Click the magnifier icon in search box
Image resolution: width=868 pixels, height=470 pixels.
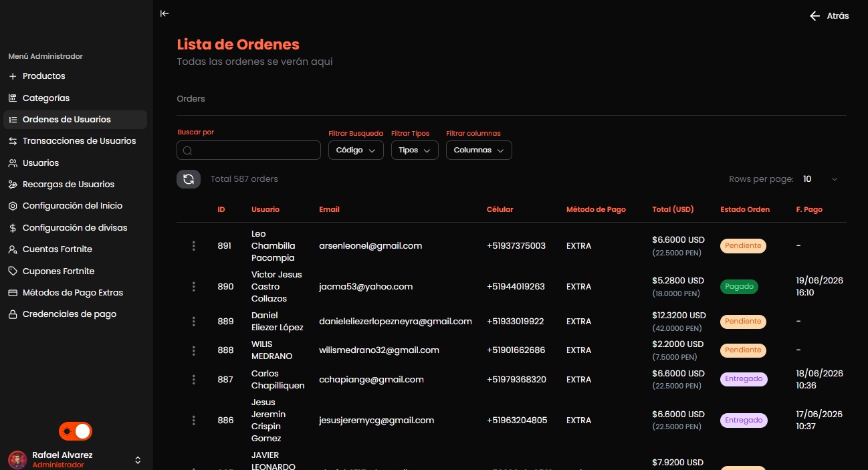(x=188, y=150)
